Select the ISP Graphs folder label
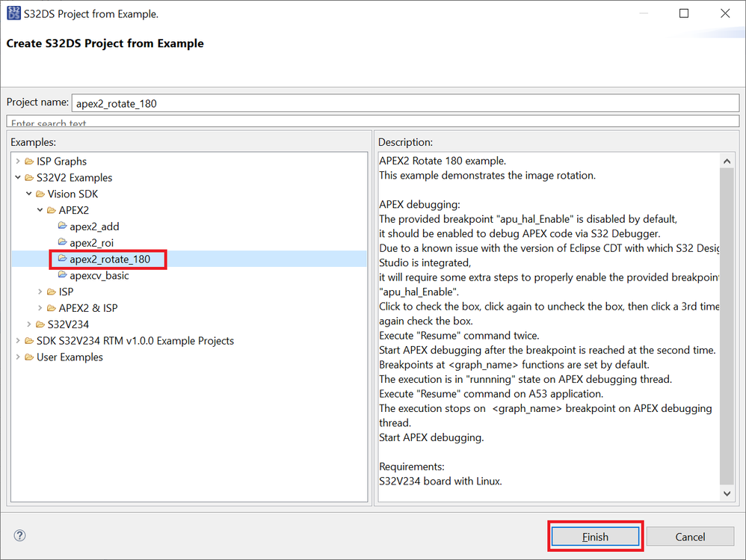The height and width of the screenshot is (560, 746). [x=61, y=161]
